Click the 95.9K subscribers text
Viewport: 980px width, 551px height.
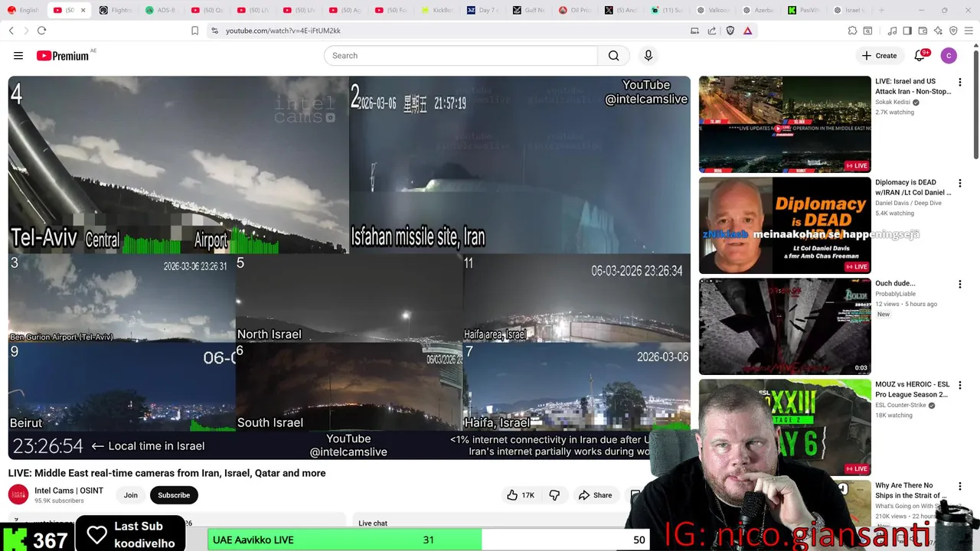coord(59,501)
